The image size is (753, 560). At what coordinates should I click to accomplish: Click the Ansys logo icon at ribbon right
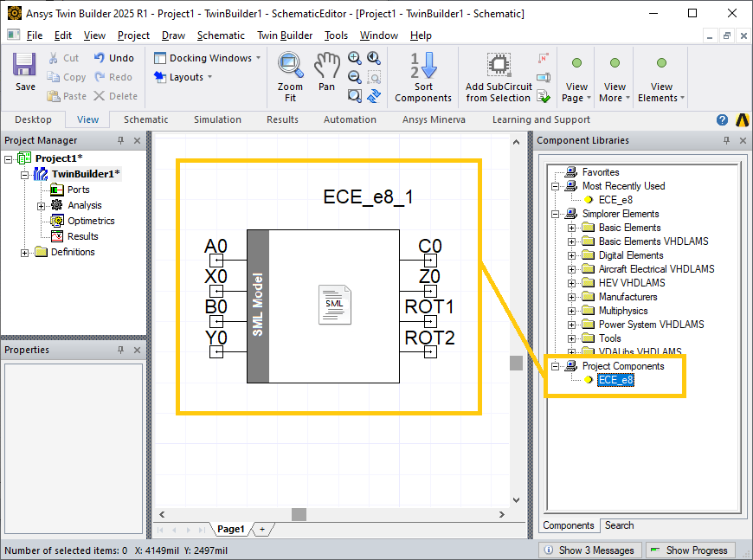[x=743, y=120]
